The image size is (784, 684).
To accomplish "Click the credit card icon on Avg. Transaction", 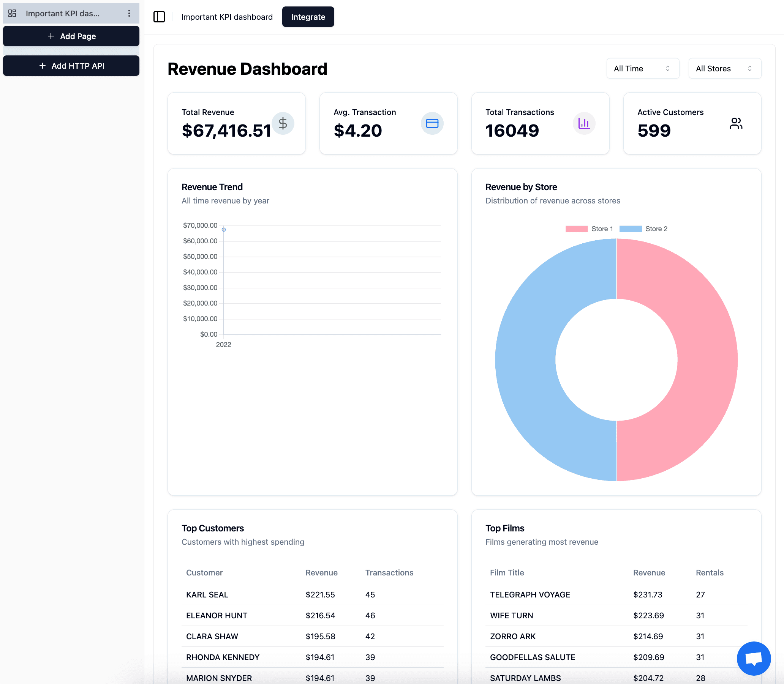I will 432,123.
